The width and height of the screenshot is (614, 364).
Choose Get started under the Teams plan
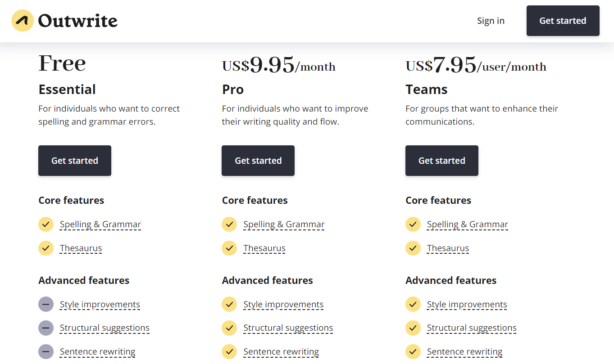442,161
